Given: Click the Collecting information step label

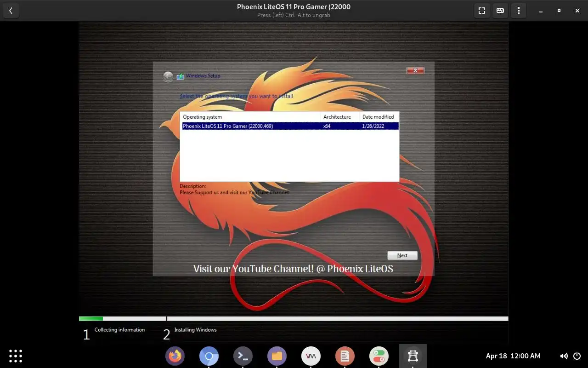Looking at the screenshot, I should [x=119, y=330].
